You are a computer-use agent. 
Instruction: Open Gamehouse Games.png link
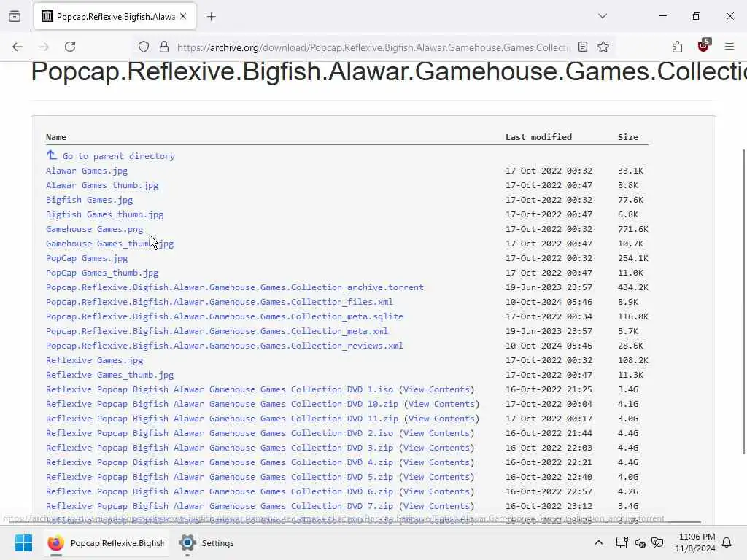click(94, 229)
